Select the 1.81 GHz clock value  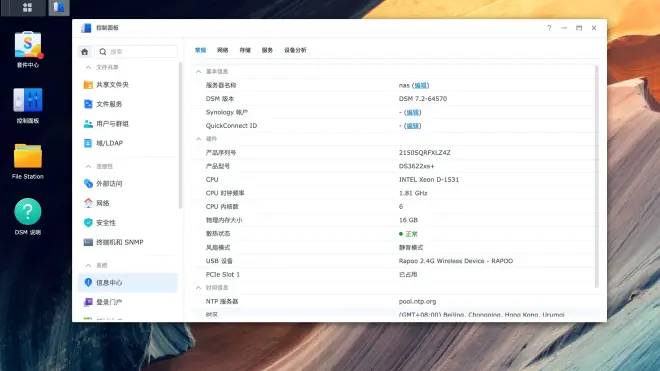413,193
